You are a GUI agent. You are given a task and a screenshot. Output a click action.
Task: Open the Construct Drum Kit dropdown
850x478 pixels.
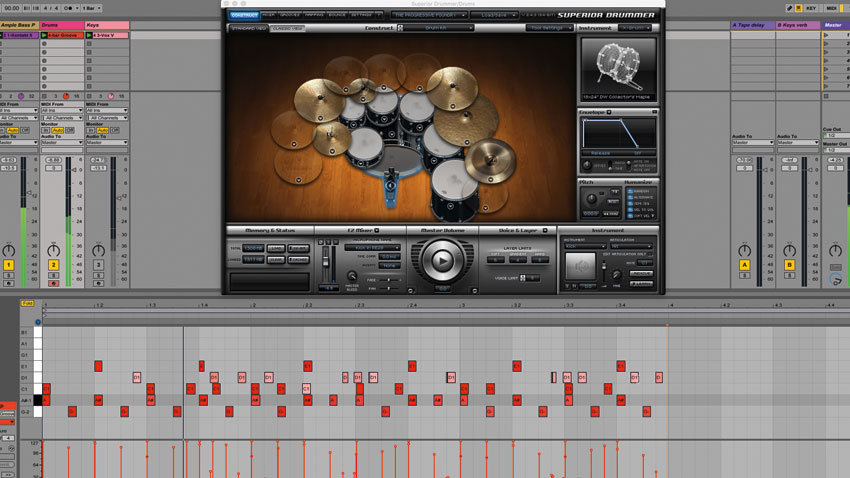pyautogui.click(x=439, y=28)
